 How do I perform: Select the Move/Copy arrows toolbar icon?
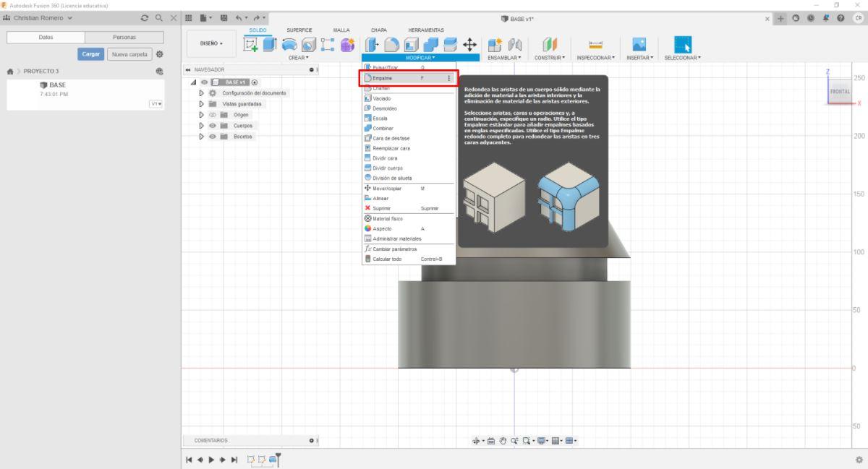[x=469, y=45]
